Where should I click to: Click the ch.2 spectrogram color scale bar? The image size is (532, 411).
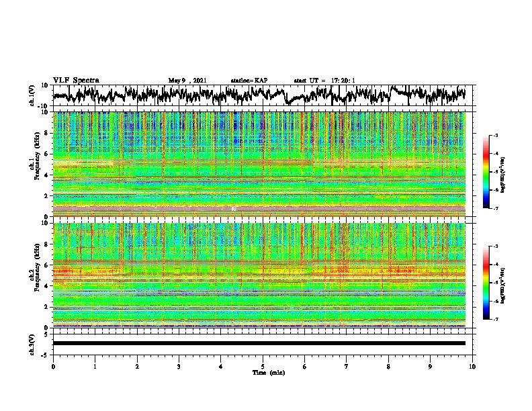point(486,283)
